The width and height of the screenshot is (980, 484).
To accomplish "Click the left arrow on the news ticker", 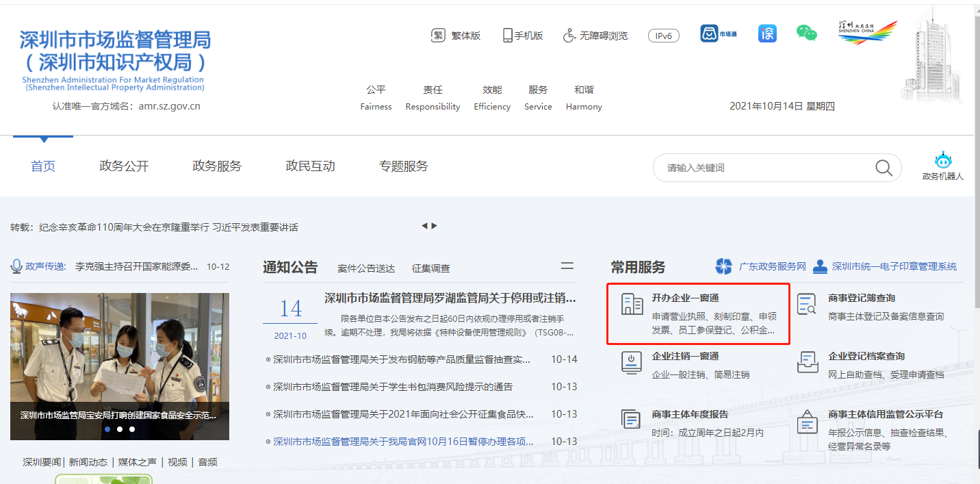I will coord(425,225).
